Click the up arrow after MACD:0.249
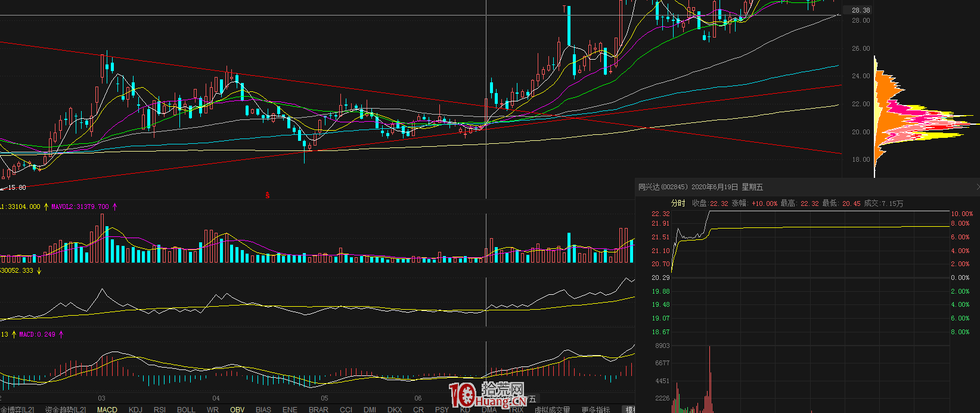The height and width of the screenshot is (413, 980). (x=61, y=334)
